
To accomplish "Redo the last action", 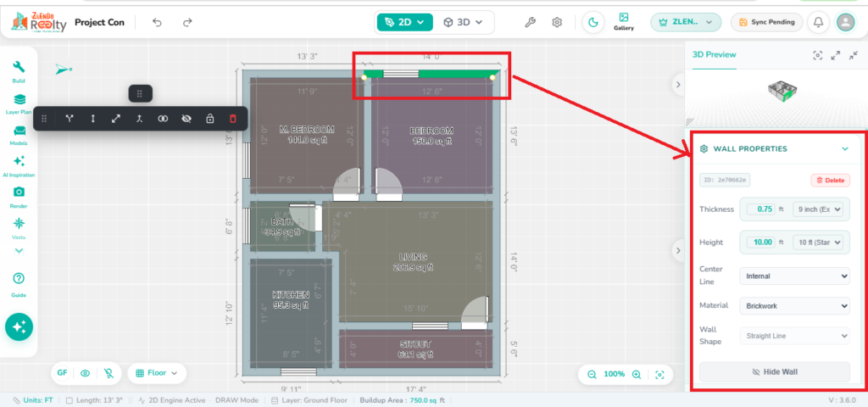I will (x=187, y=23).
